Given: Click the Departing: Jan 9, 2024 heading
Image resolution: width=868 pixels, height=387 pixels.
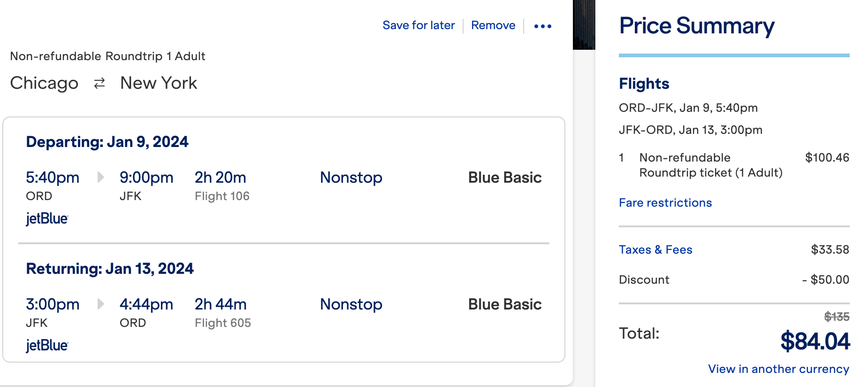Looking at the screenshot, I should point(107,142).
